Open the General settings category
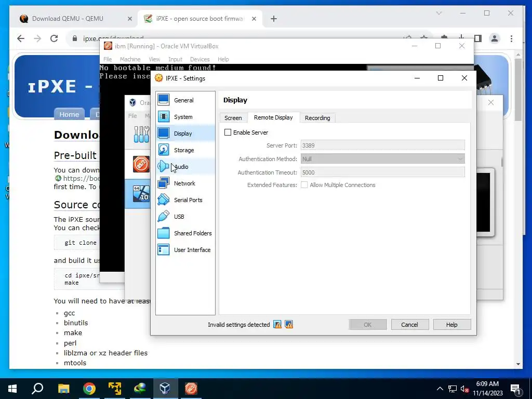 click(185, 100)
